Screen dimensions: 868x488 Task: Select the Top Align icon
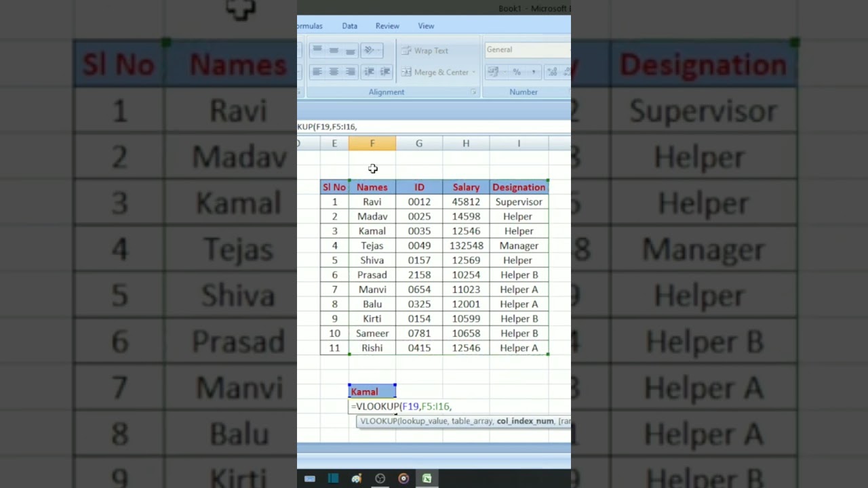coord(317,50)
